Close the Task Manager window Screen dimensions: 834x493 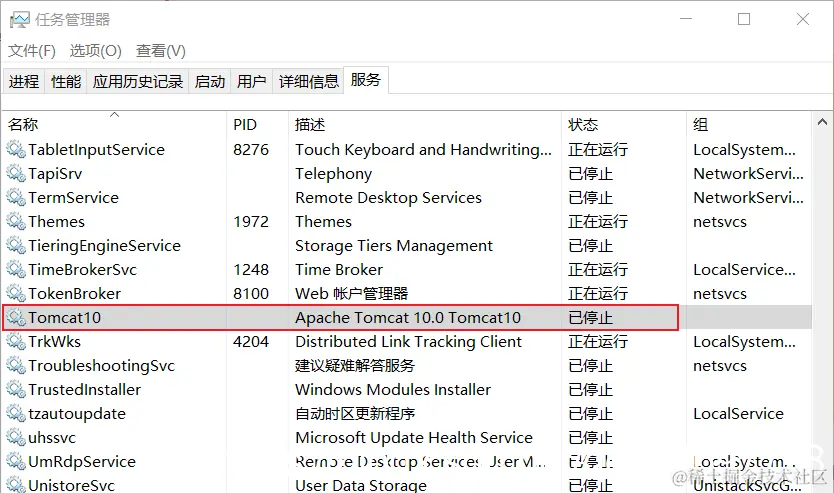[803, 19]
